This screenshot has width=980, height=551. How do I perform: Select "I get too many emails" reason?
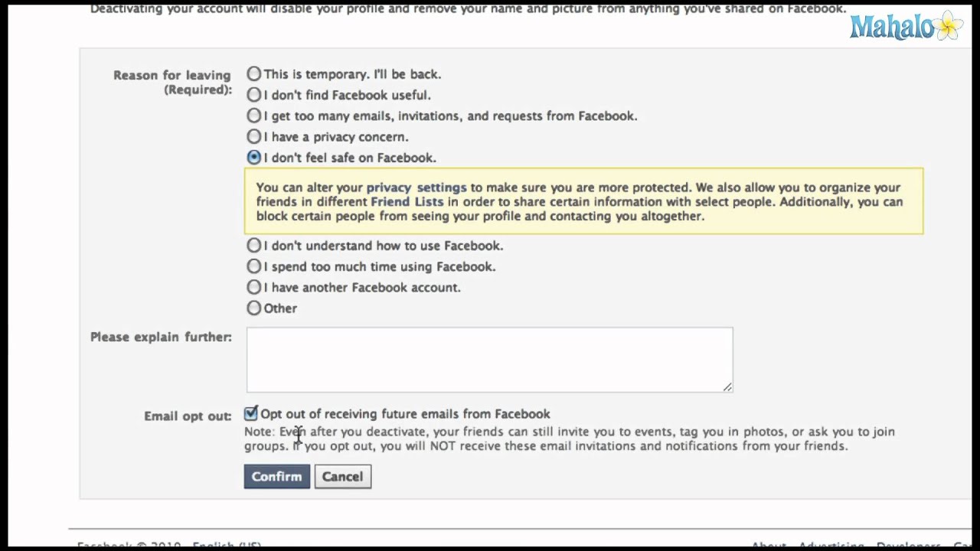(254, 116)
